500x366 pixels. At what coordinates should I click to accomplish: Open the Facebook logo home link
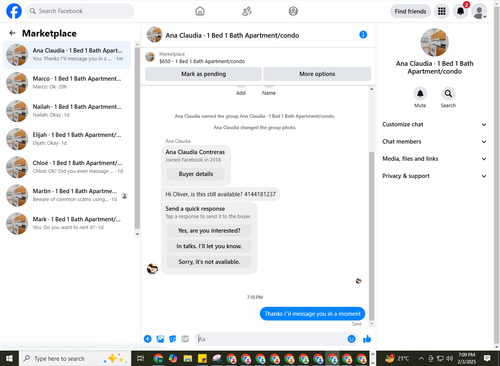point(14,11)
